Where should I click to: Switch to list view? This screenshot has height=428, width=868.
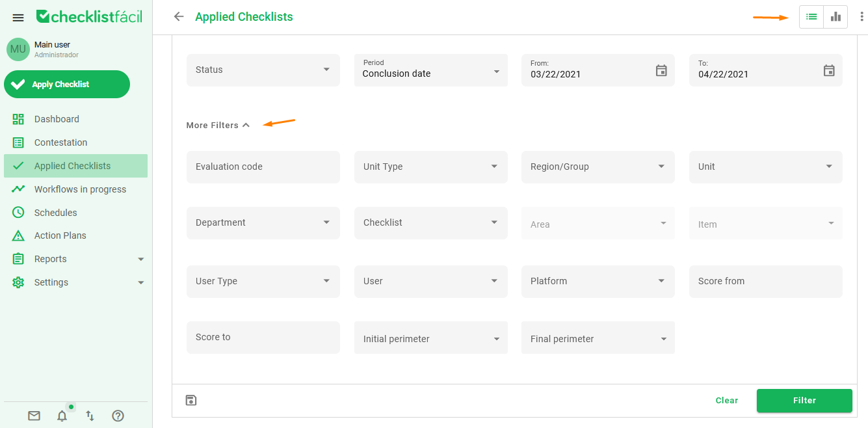click(811, 17)
